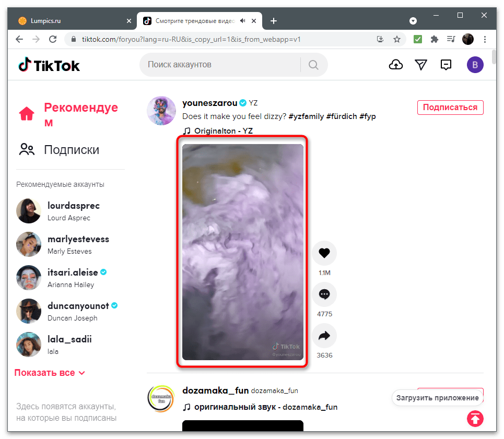The image size is (504, 439).
Task: Like the youneszarou video with heart
Action: (x=324, y=253)
